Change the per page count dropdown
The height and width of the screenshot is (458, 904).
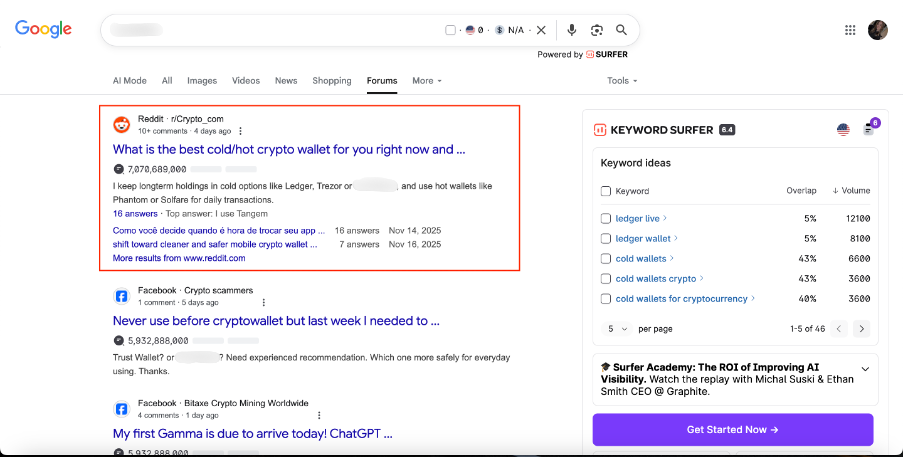[x=617, y=329]
